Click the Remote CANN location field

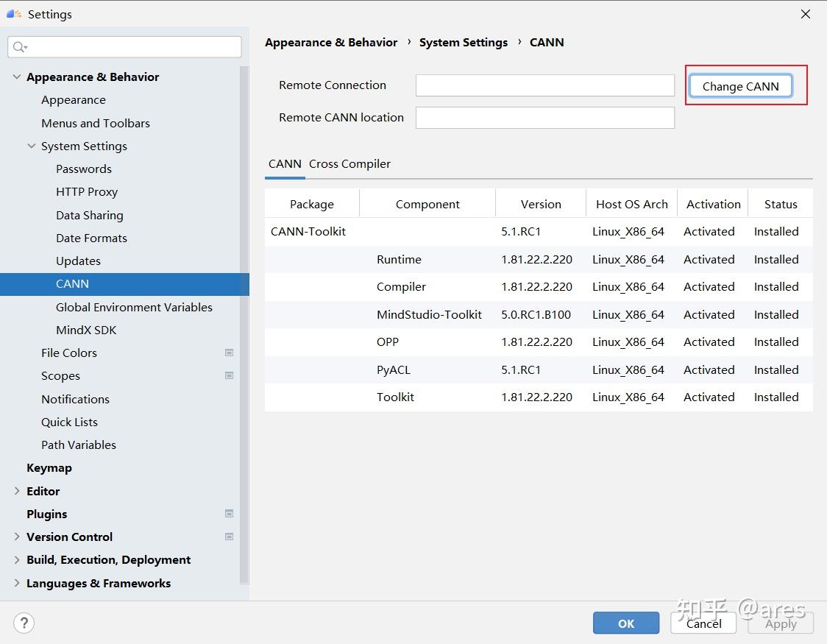click(544, 118)
